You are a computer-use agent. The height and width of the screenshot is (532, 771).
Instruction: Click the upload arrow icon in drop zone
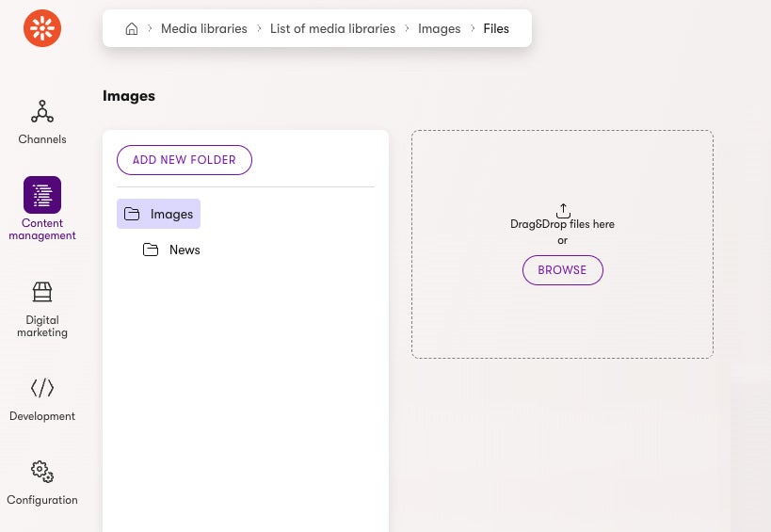click(x=563, y=210)
